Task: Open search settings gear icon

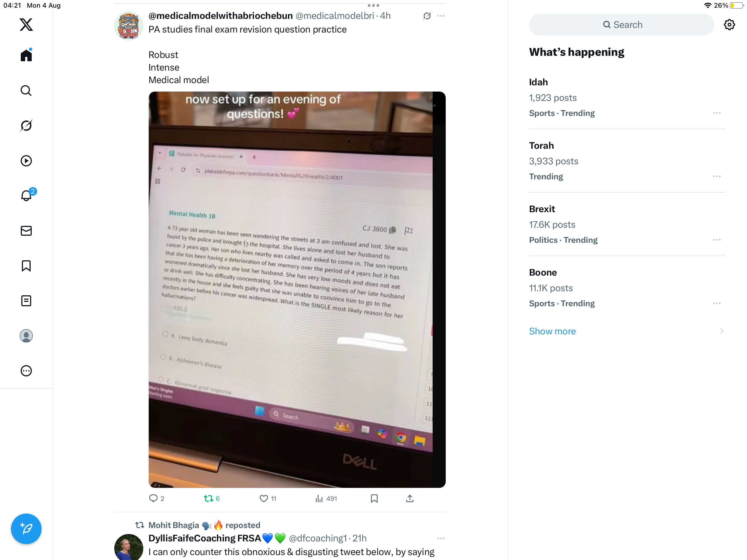Action: click(729, 25)
